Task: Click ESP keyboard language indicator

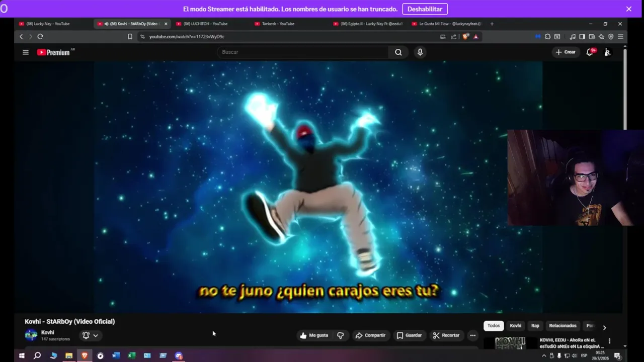Action: click(584, 355)
